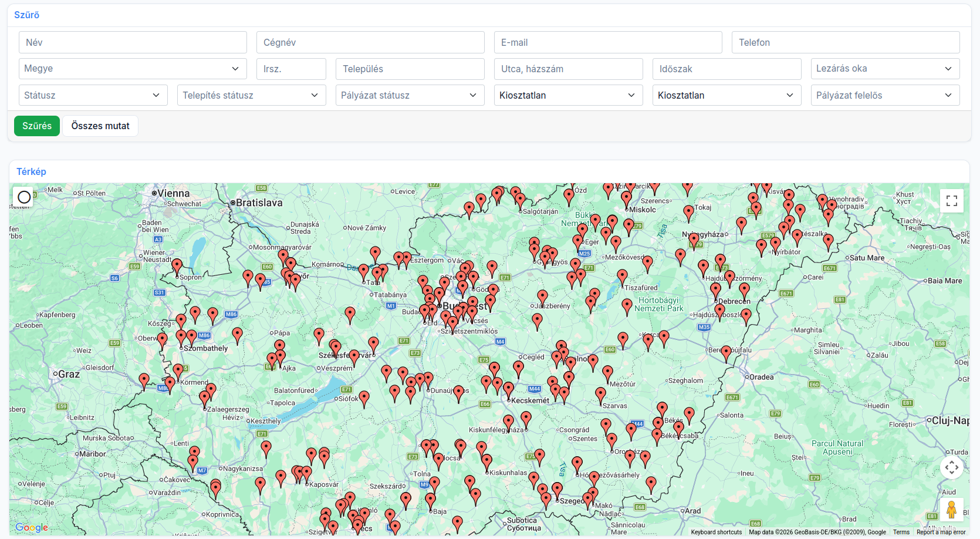Expand the Megye dropdown
Screen dimensions: 980x539
(x=133, y=69)
